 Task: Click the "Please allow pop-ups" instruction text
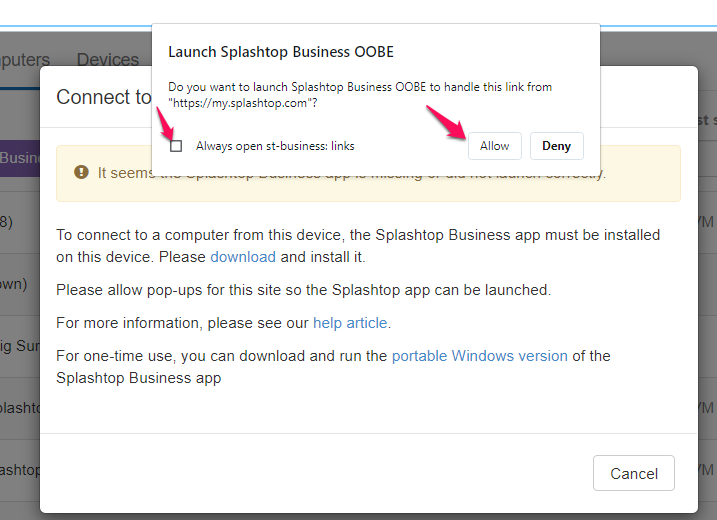point(304,290)
